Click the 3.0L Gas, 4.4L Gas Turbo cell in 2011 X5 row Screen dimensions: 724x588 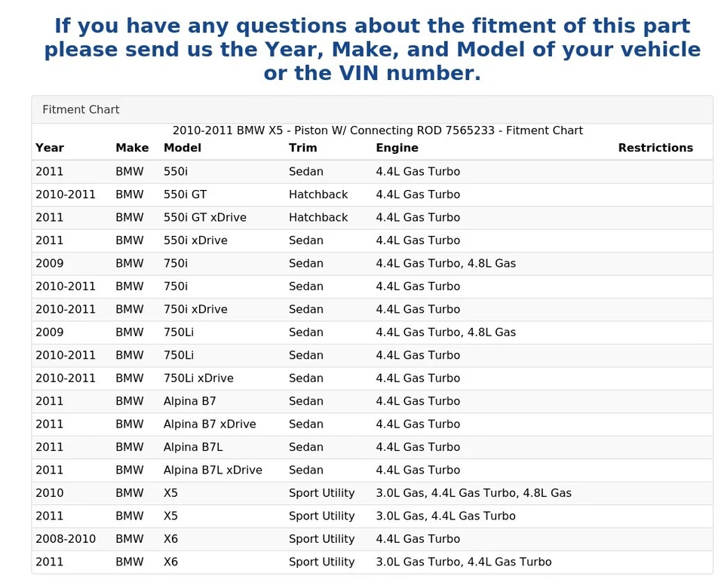[446, 516]
